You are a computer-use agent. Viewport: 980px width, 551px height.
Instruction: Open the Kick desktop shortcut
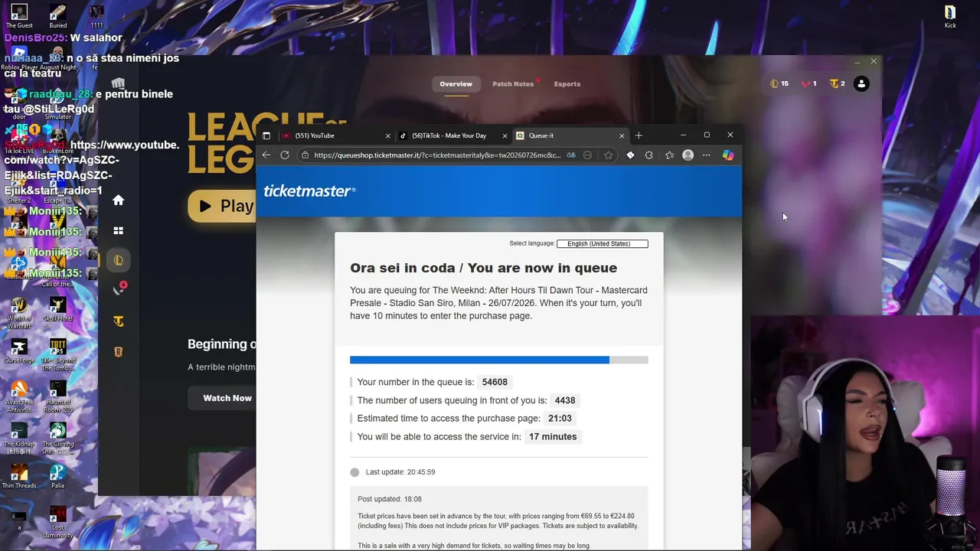[x=950, y=17]
